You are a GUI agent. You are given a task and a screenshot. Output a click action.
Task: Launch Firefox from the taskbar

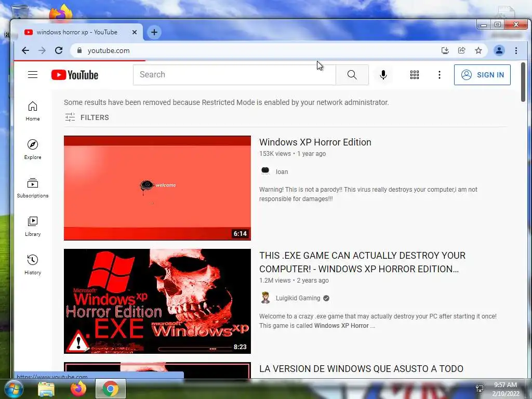tap(78, 389)
